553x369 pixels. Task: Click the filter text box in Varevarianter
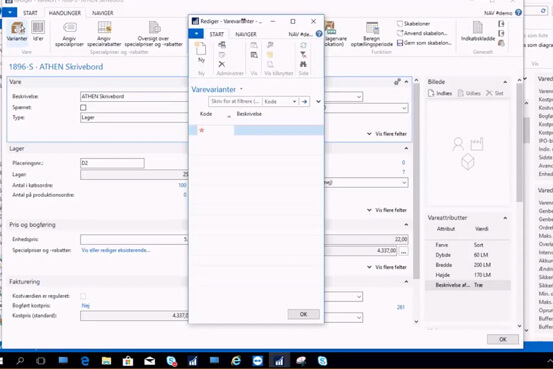(236, 102)
